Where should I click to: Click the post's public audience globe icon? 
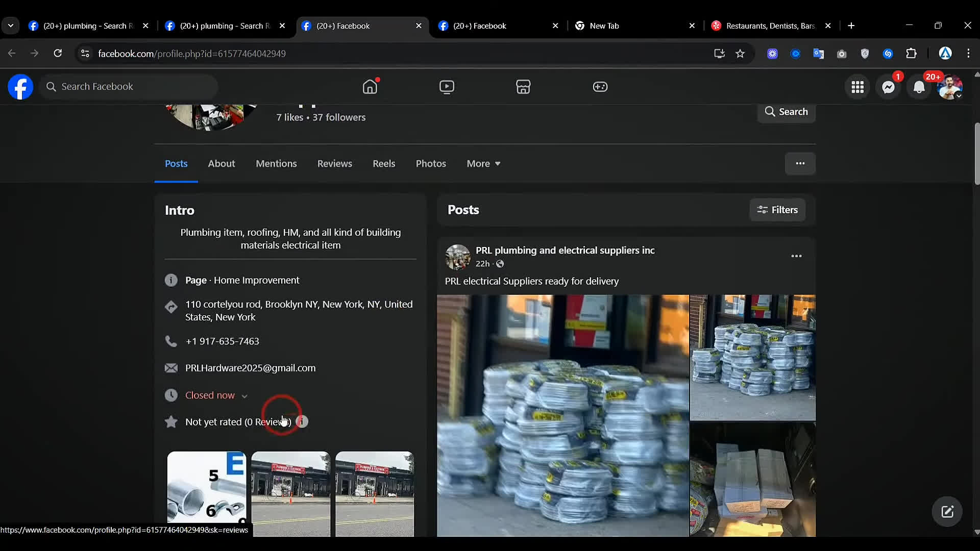500,264
